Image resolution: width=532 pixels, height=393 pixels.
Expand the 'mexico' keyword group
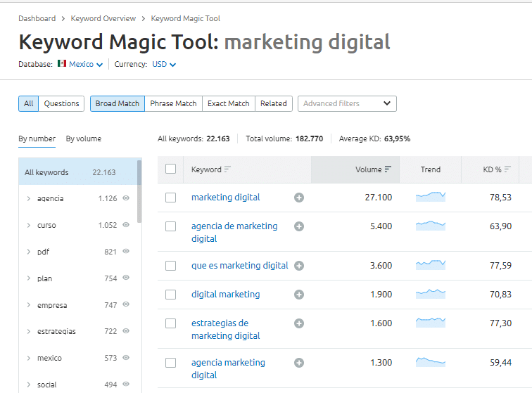tap(28, 358)
